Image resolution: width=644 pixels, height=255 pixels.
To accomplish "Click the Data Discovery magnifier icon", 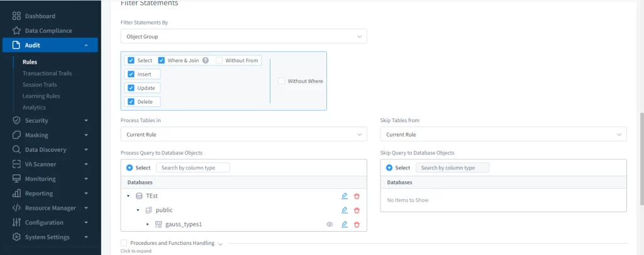I will tap(17, 149).
